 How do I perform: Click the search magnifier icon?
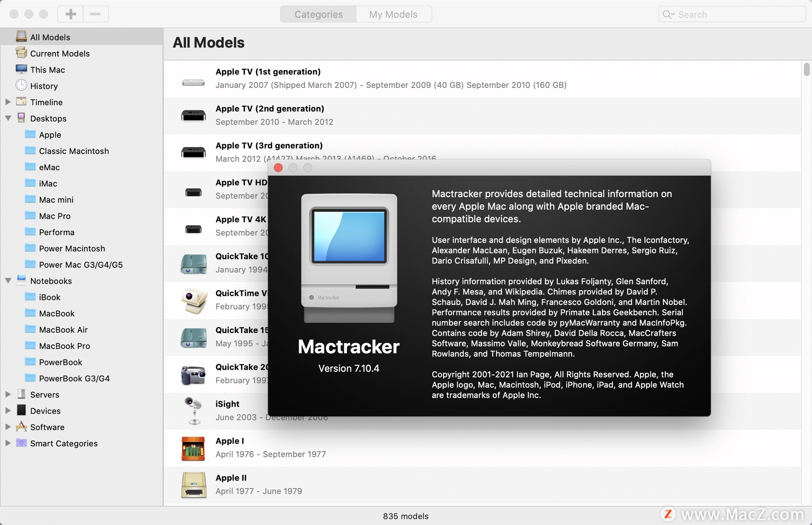[x=667, y=14]
